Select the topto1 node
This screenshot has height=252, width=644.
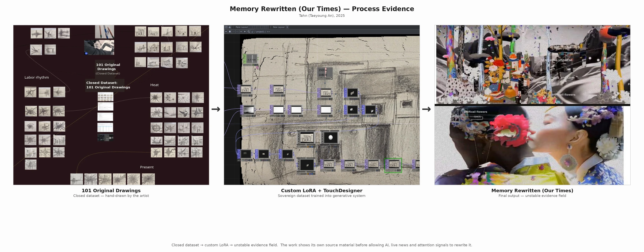[x=352, y=94]
